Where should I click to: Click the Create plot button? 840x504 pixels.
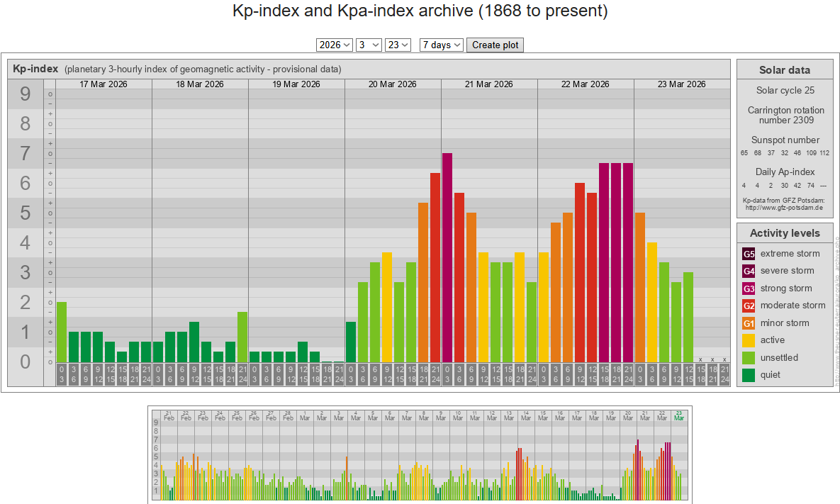coord(495,45)
